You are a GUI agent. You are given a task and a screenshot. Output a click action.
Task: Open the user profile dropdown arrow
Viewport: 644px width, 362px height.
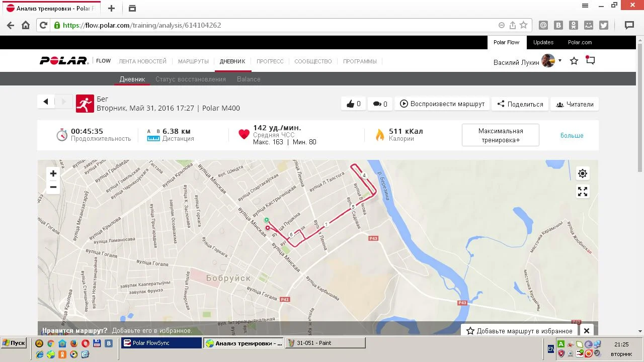tap(560, 61)
